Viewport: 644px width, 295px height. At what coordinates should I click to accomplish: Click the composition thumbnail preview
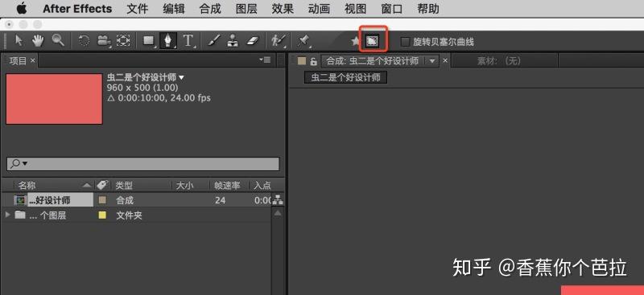click(54, 99)
